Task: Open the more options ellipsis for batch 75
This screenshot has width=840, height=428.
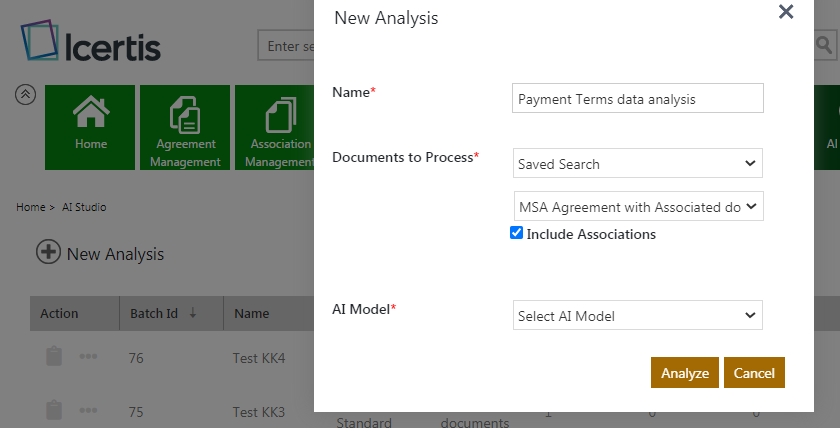Action: (x=88, y=410)
